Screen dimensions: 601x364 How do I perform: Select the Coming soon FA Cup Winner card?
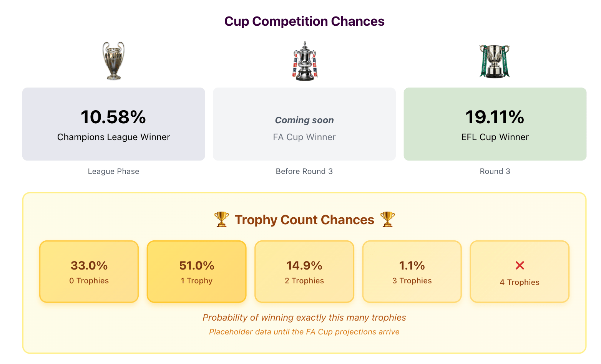click(x=304, y=124)
